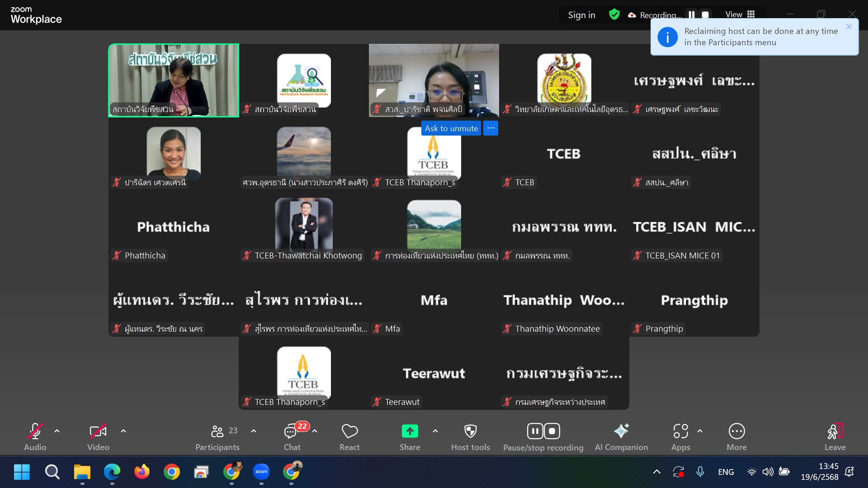Screen dimensions: 868x488
Task: Select TCEB_ISAN MICE 01 participant tile
Action: pos(694,227)
